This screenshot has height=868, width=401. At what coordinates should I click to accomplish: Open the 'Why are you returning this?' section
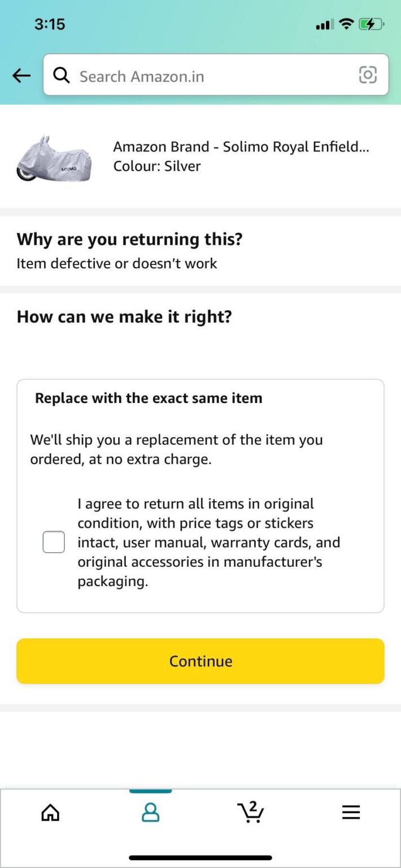(129, 239)
